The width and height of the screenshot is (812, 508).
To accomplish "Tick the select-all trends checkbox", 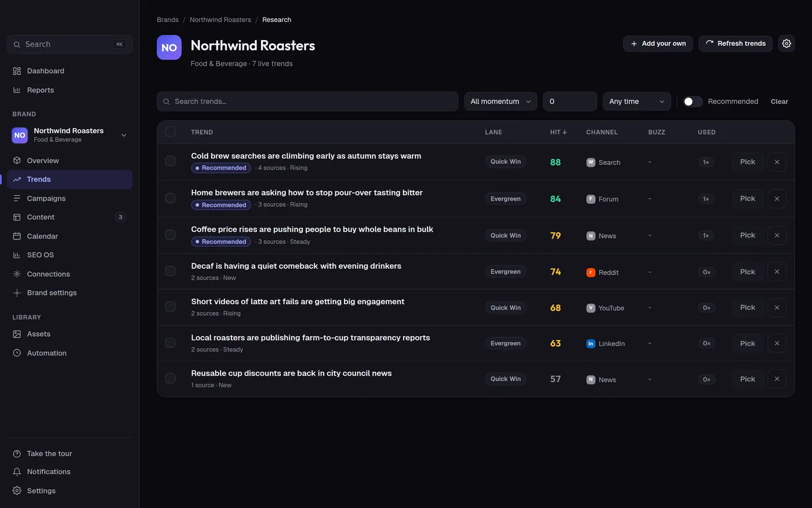I will 170,132.
